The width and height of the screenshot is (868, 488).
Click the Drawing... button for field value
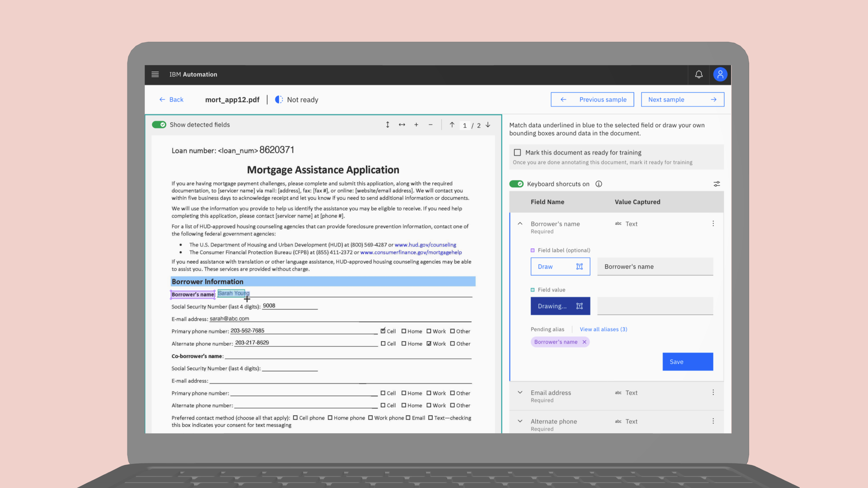point(560,306)
